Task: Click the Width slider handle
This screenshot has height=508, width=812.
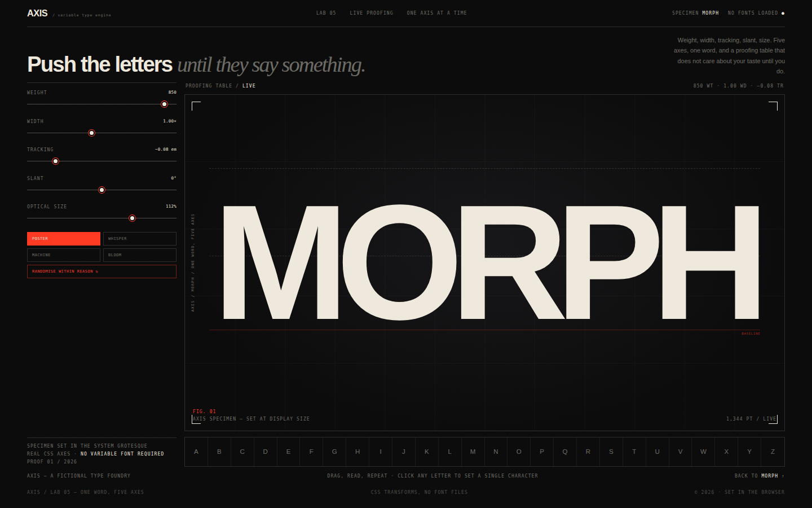Action: [x=92, y=133]
